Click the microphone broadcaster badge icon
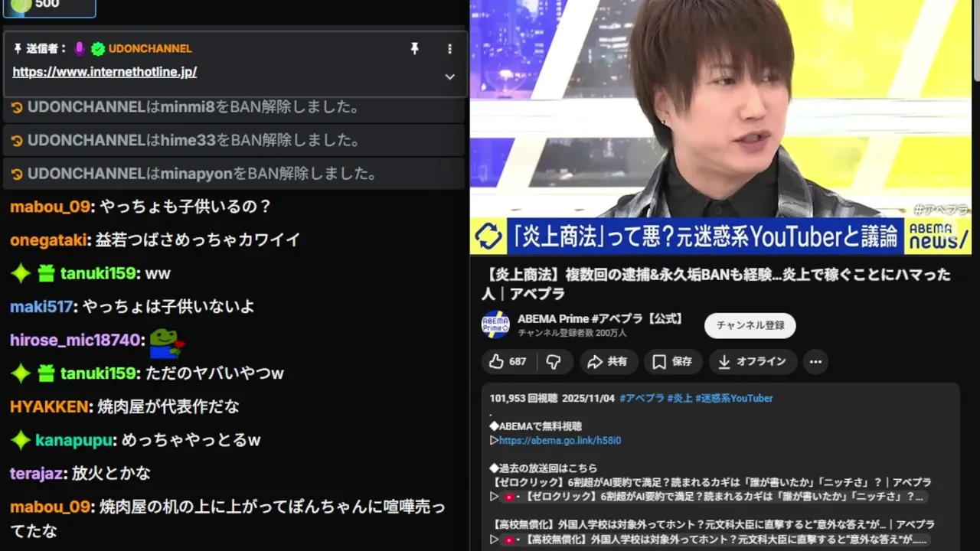 point(80,49)
